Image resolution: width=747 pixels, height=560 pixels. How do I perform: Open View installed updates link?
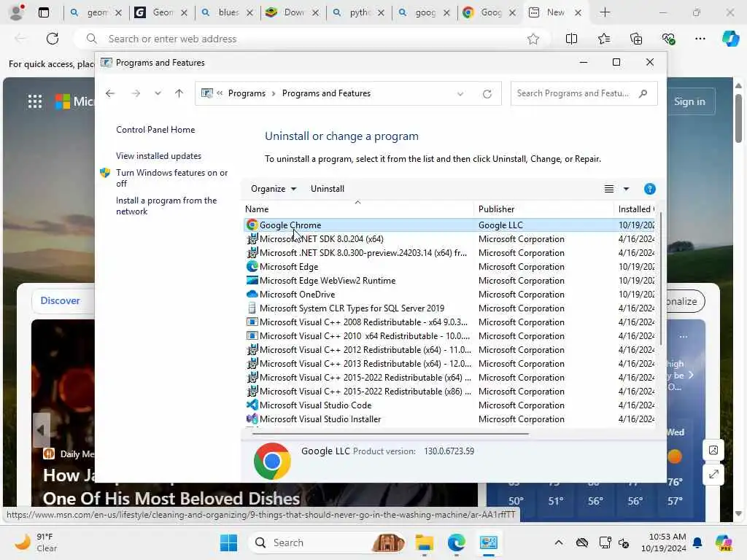pos(158,156)
